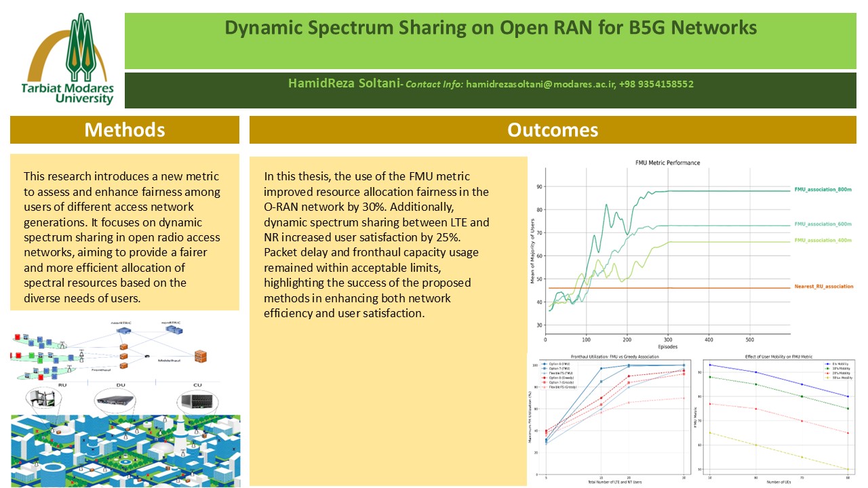Select the DU server hardware image

tap(115, 400)
